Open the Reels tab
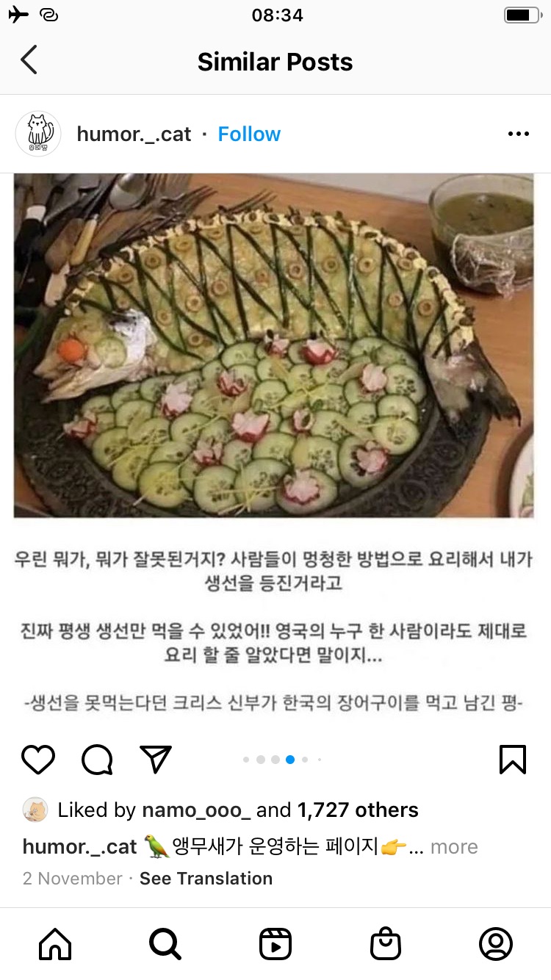 point(275,944)
